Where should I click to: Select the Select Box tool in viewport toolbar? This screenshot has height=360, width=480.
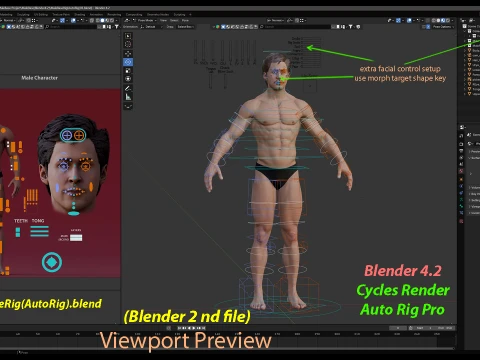pos(128,36)
